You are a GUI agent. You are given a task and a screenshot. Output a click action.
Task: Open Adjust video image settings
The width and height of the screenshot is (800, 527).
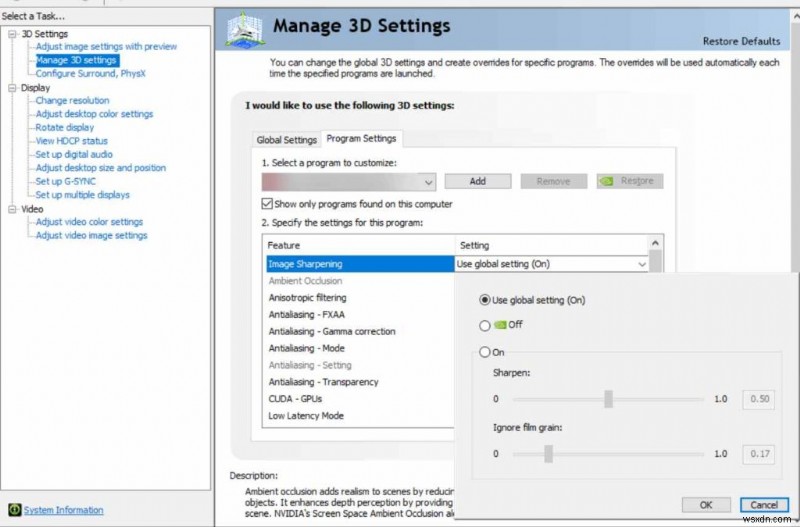(x=91, y=235)
